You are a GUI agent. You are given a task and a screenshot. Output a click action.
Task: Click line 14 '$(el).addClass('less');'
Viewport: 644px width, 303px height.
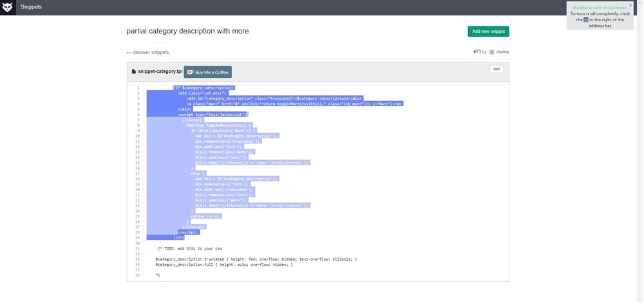(222, 157)
